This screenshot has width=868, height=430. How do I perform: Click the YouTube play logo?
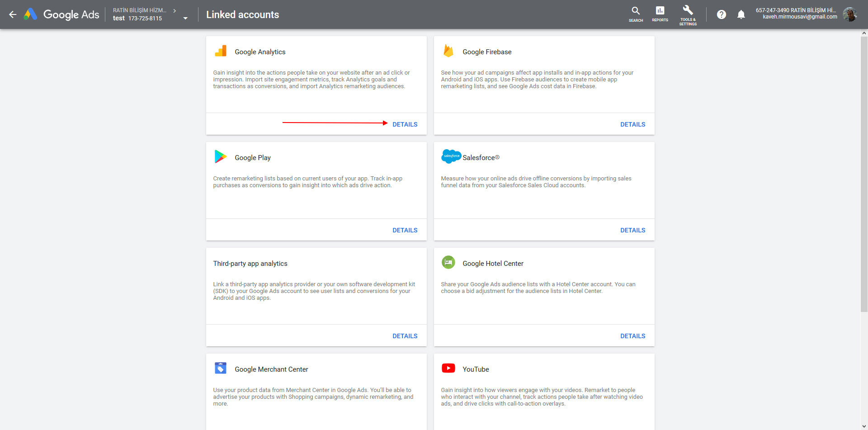[448, 368]
